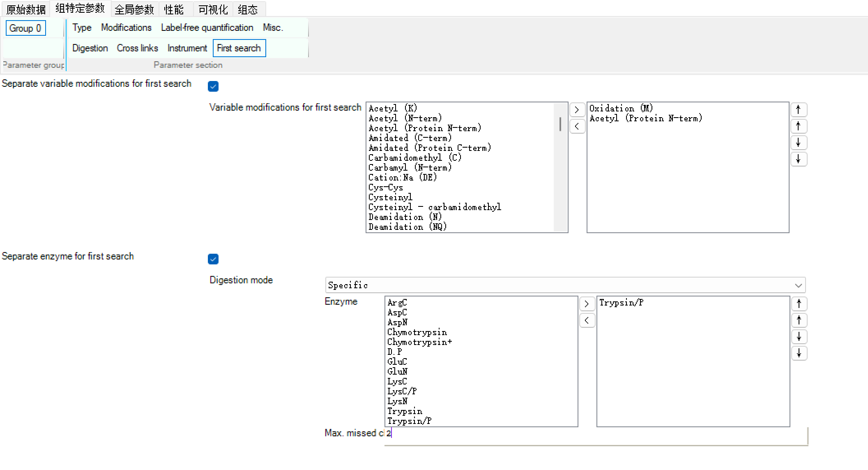Move modification to top with first up arrow

click(799, 110)
